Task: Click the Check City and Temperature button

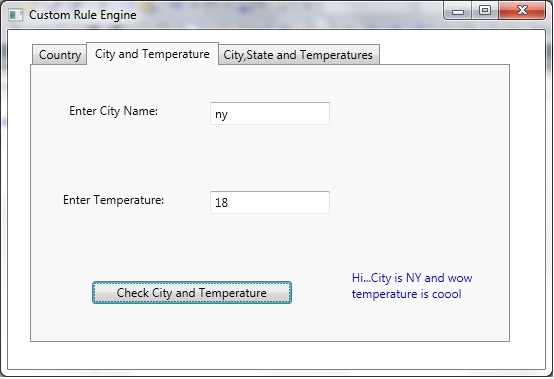Action: 192,292
